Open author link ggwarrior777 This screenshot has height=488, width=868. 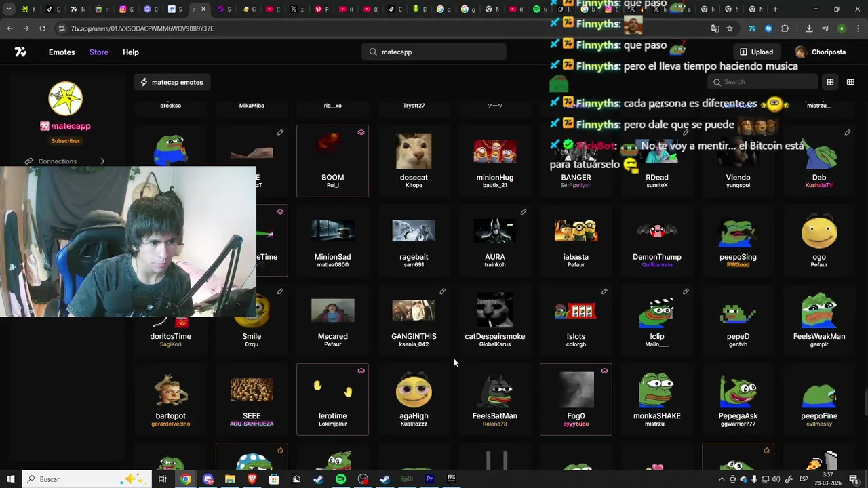pos(738,424)
